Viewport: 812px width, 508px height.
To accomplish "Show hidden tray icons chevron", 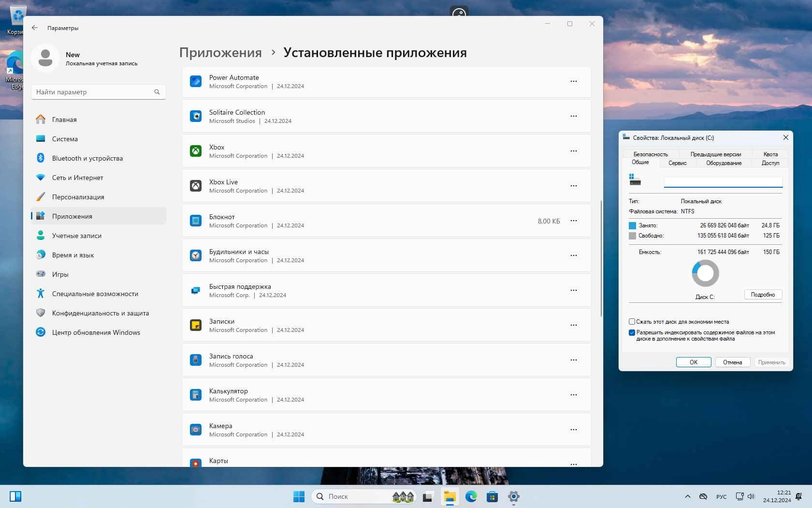I will [688, 496].
